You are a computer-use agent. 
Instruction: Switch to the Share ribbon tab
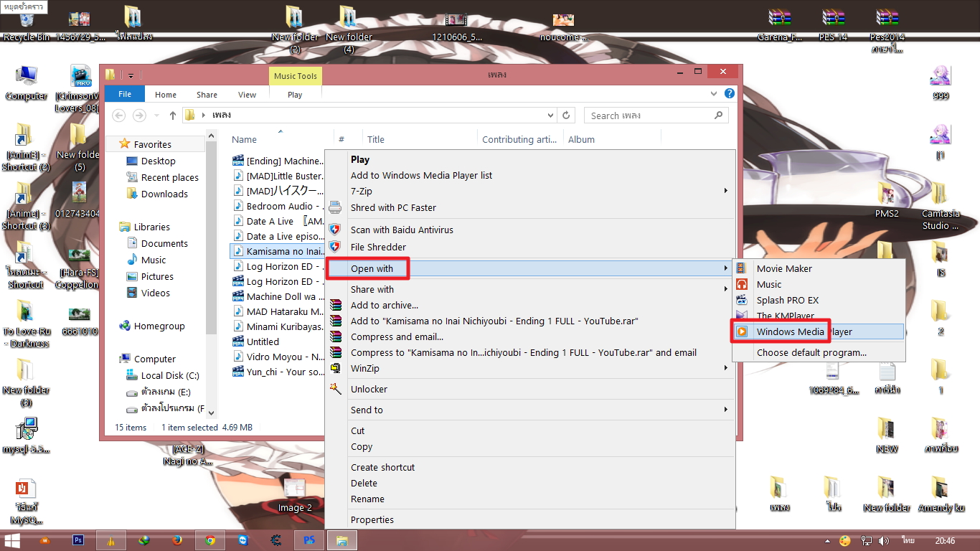point(207,94)
